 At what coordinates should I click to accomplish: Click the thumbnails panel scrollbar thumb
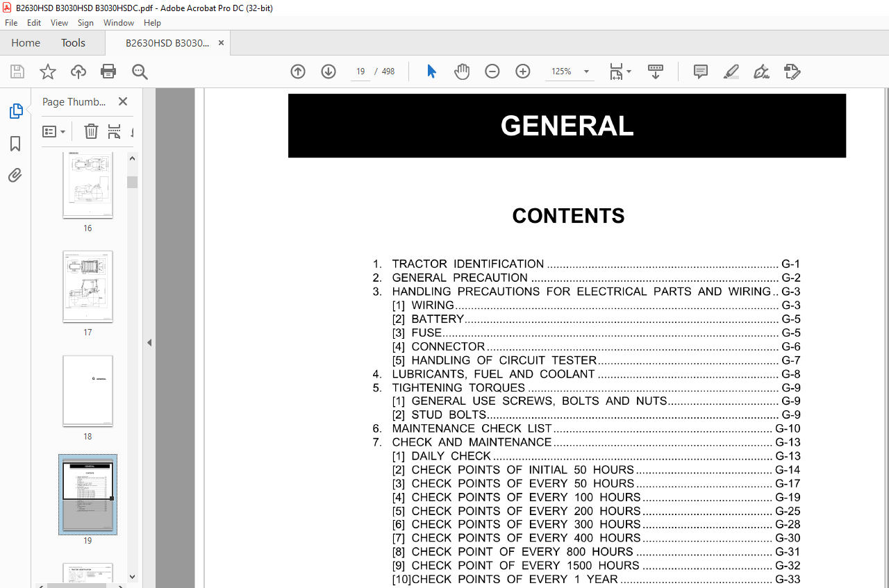[x=132, y=182]
